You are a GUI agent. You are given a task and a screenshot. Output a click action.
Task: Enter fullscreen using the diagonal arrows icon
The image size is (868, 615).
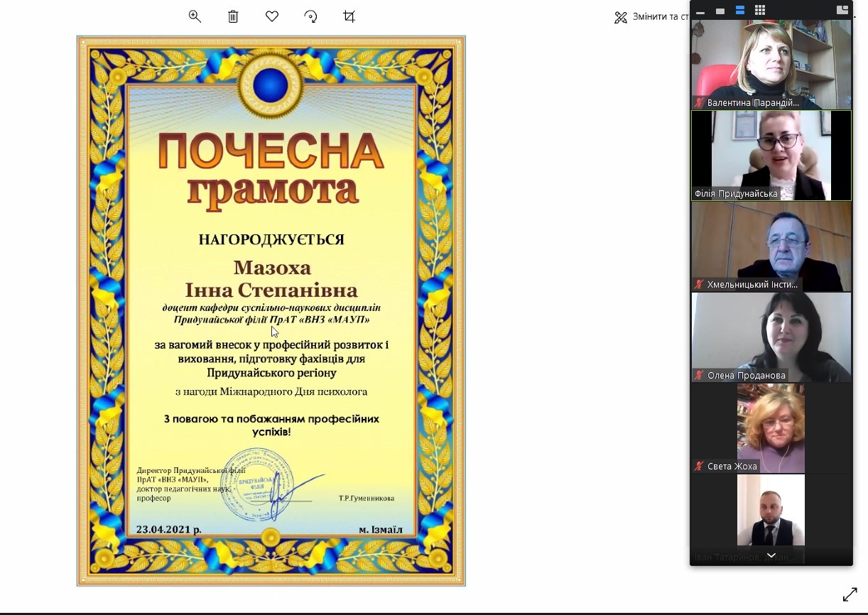coord(850,594)
